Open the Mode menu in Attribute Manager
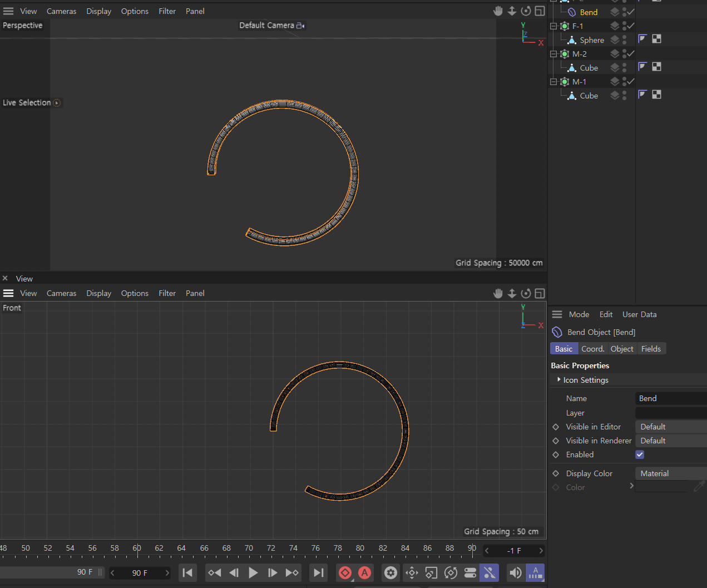The width and height of the screenshot is (707, 588). click(579, 314)
